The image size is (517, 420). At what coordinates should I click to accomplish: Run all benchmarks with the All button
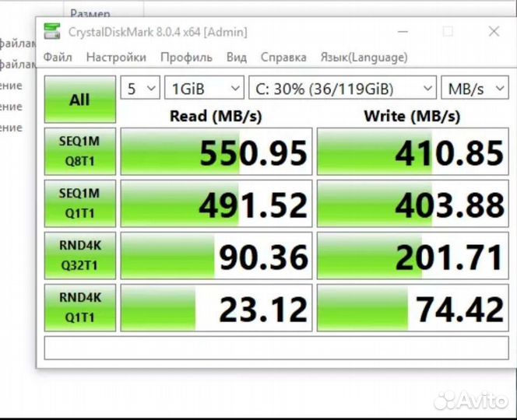80,99
